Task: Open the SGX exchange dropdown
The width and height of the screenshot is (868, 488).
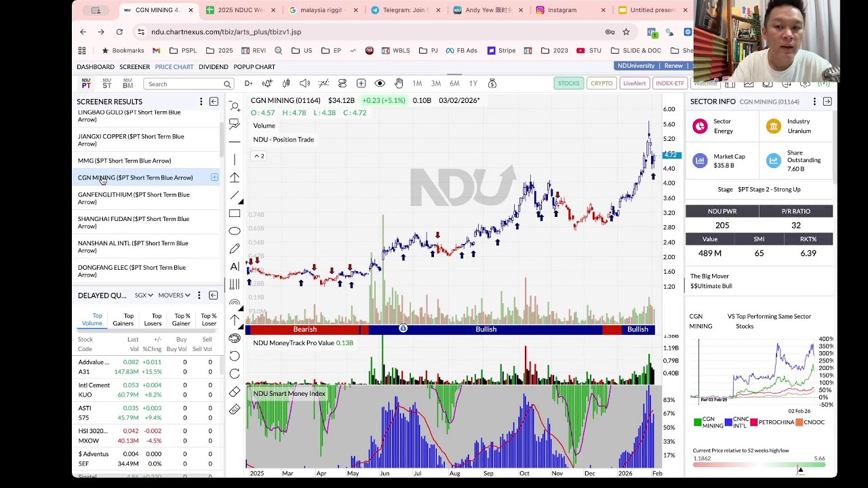Action: pyautogui.click(x=144, y=296)
